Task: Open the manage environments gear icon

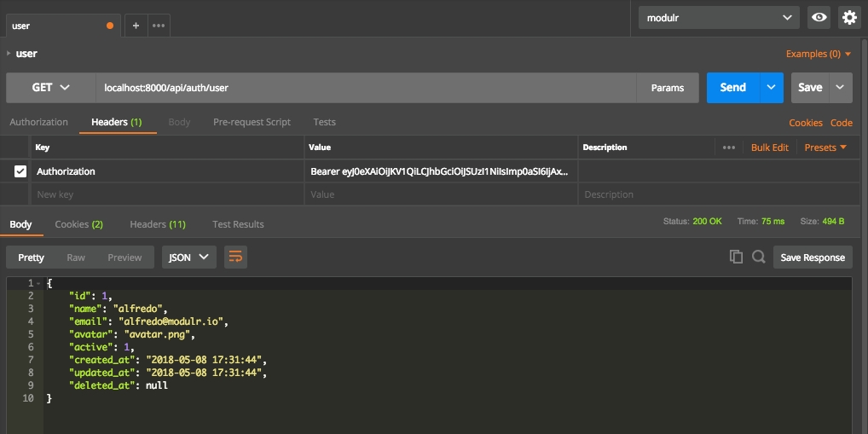Action: (848, 17)
